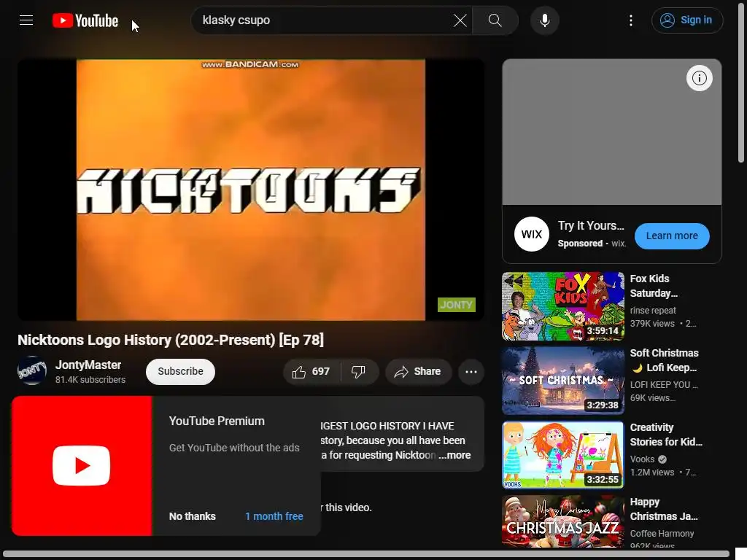747x560 pixels.
Task: Open Christmas Jazz video thumbnail
Action: pyautogui.click(x=562, y=521)
